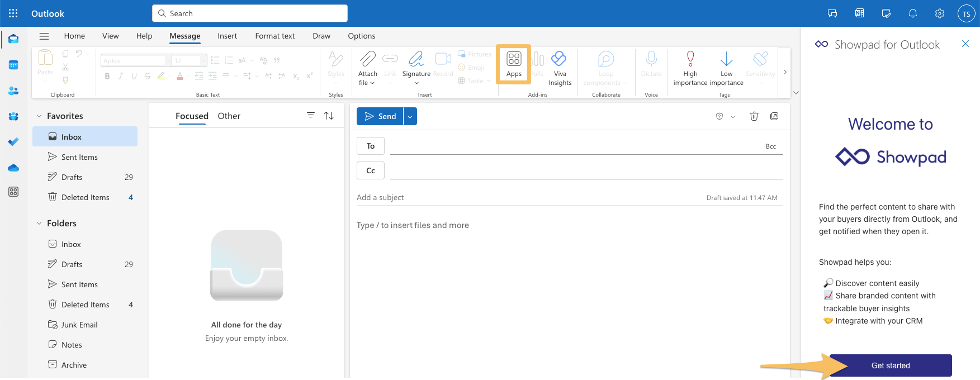This screenshot has height=380, width=980.
Task: Click the Search box
Action: coord(250,13)
